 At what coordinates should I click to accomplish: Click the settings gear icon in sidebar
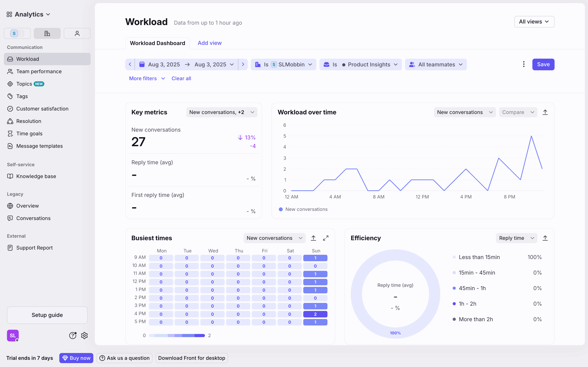pos(84,336)
